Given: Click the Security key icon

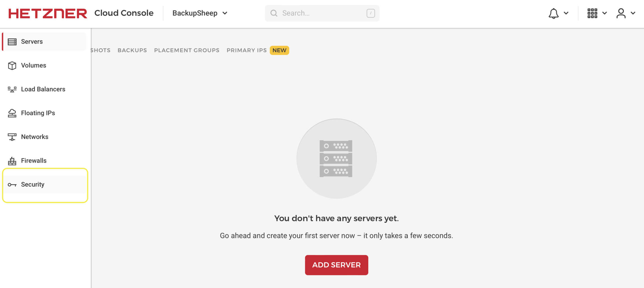Looking at the screenshot, I should [12, 185].
